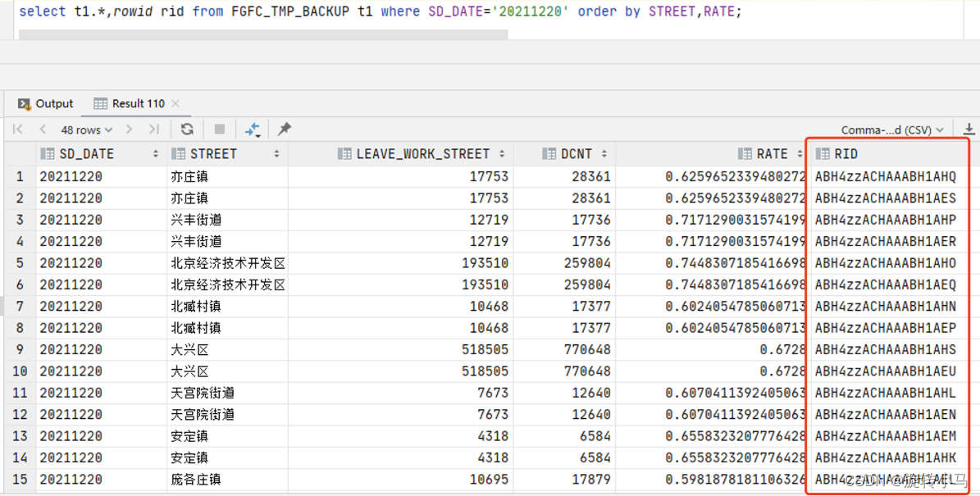
Task: Select row number 15 header
Action: [20, 480]
